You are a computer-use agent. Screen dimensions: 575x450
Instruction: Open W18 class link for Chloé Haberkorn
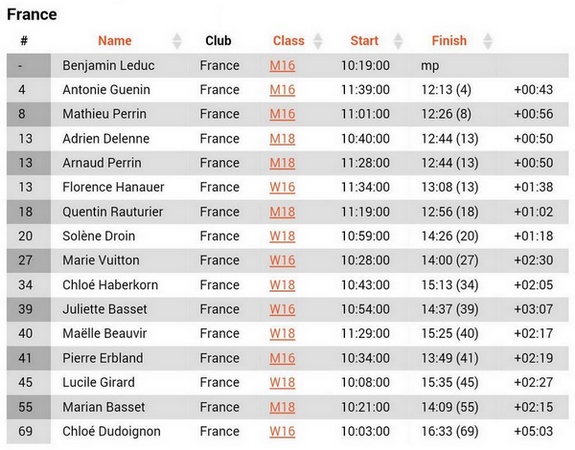pyautogui.click(x=282, y=285)
